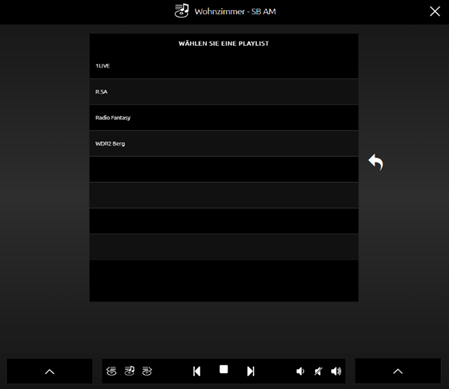The width and height of the screenshot is (449, 389).
Task: Click the music playlist icon in the title
Action: pos(182,11)
